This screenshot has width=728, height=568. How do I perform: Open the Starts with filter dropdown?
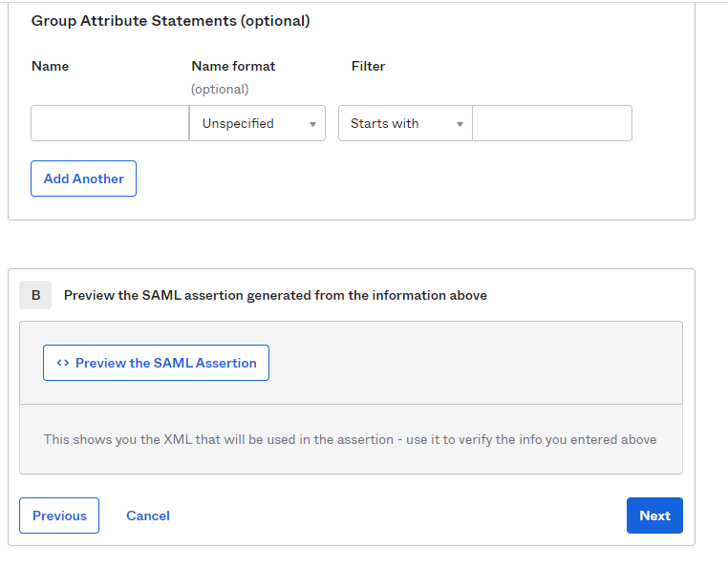[405, 123]
